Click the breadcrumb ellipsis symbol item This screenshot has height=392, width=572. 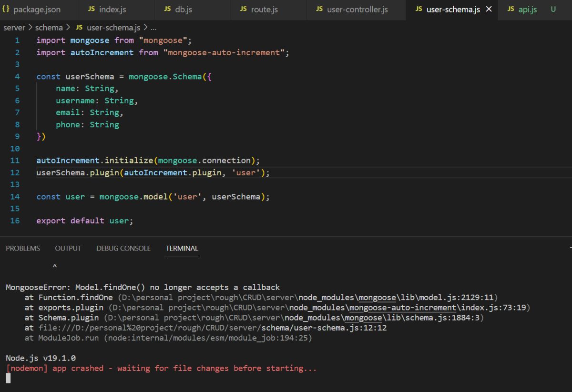pos(153,28)
